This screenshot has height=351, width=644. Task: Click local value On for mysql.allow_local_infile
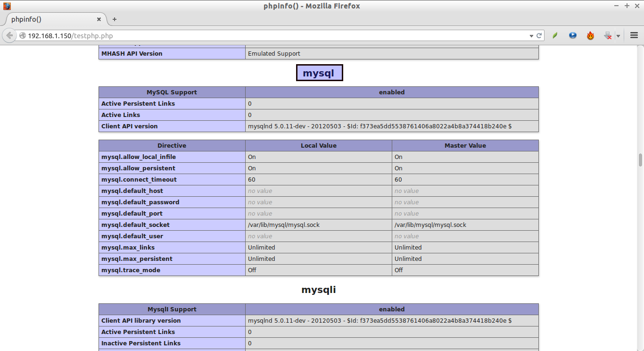click(252, 157)
